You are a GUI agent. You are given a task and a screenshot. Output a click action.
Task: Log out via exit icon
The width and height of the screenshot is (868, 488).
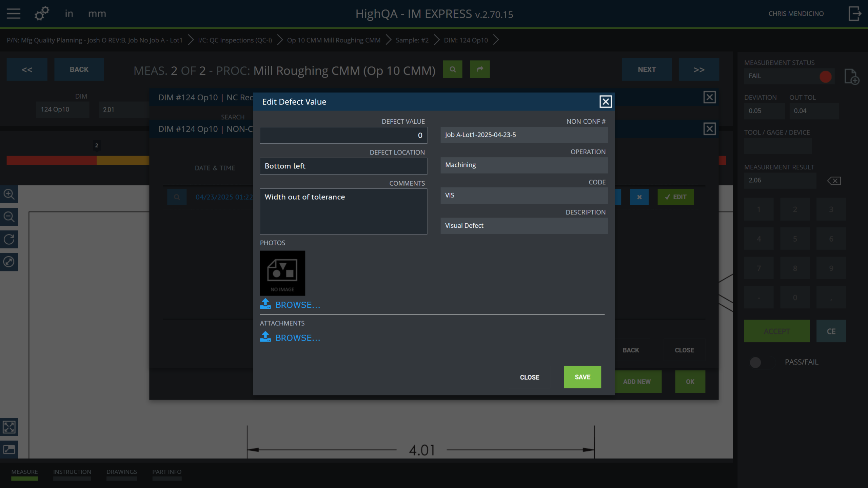(x=855, y=14)
